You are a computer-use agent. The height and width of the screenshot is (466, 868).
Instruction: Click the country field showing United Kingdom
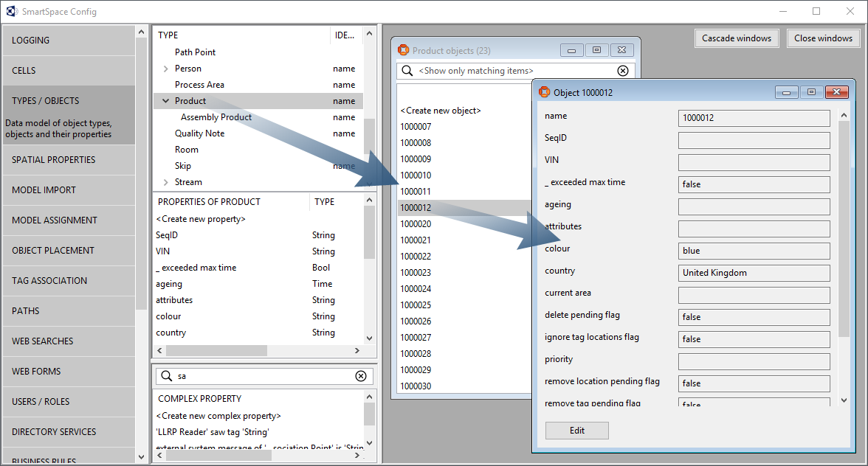coord(754,273)
